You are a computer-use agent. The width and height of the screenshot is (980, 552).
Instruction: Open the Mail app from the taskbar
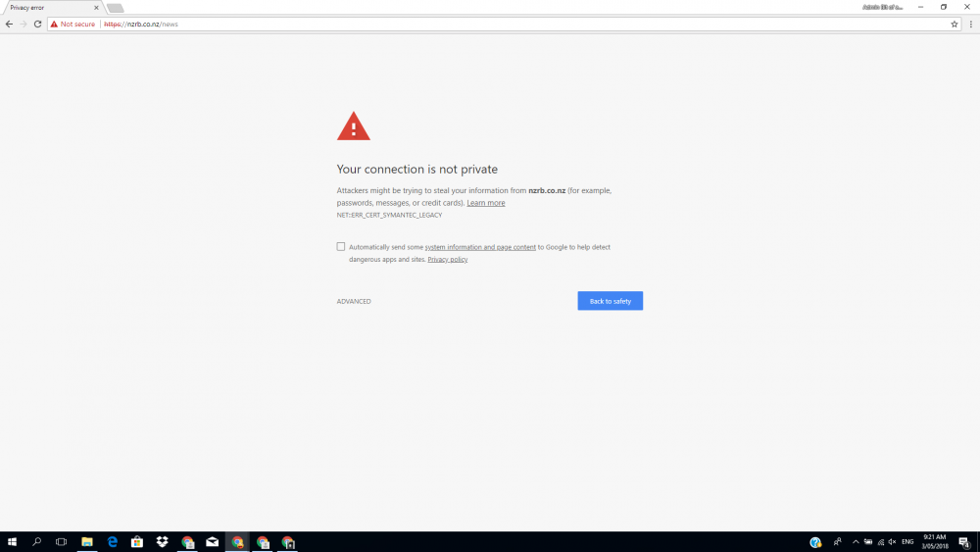coord(213,542)
